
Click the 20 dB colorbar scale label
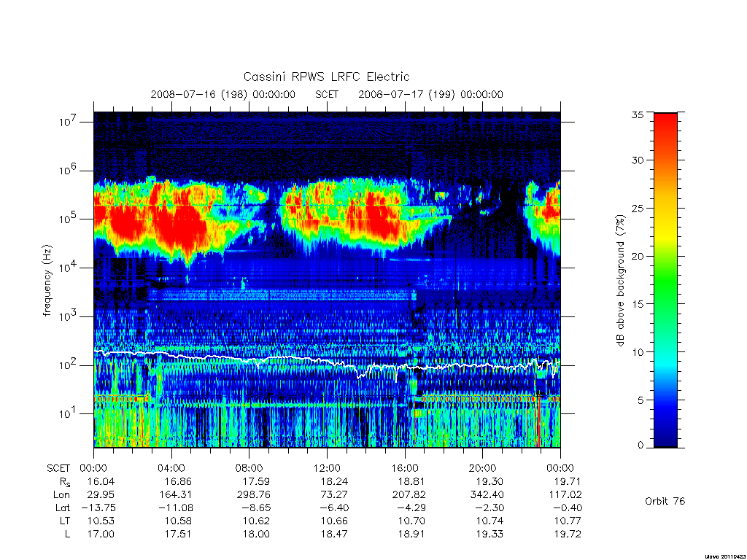[x=638, y=256]
